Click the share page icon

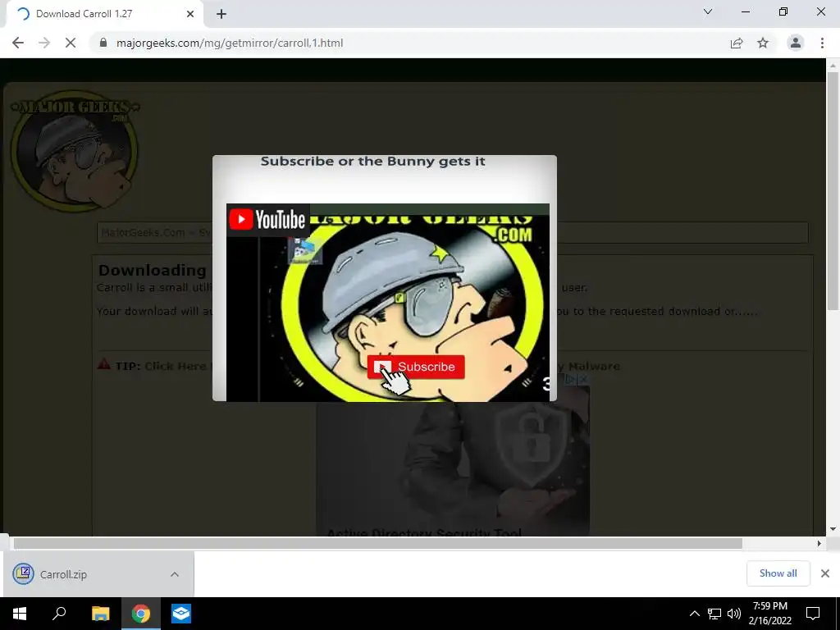(x=737, y=43)
